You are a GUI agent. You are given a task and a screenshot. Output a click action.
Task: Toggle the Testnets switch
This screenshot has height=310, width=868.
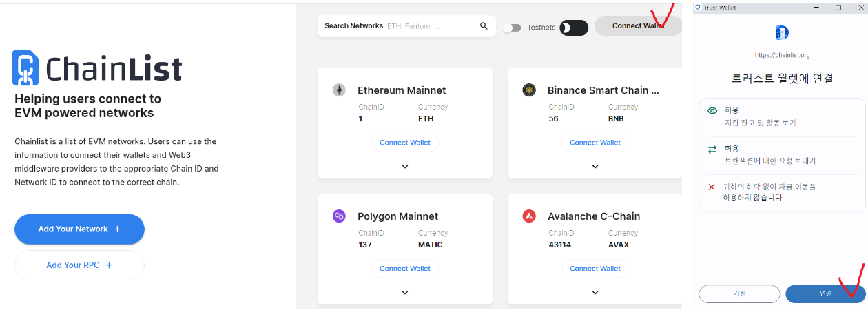[512, 28]
